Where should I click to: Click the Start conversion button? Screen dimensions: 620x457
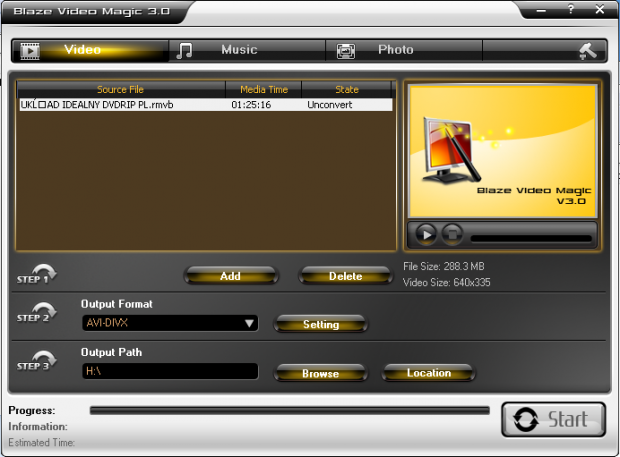click(554, 419)
